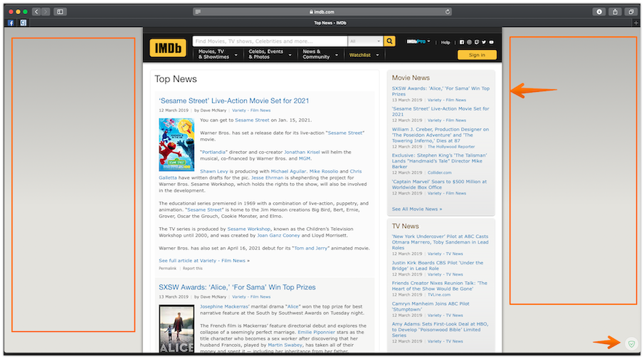Click the imdb.com address bar
The height and width of the screenshot is (359, 644).
click(322, 11)
